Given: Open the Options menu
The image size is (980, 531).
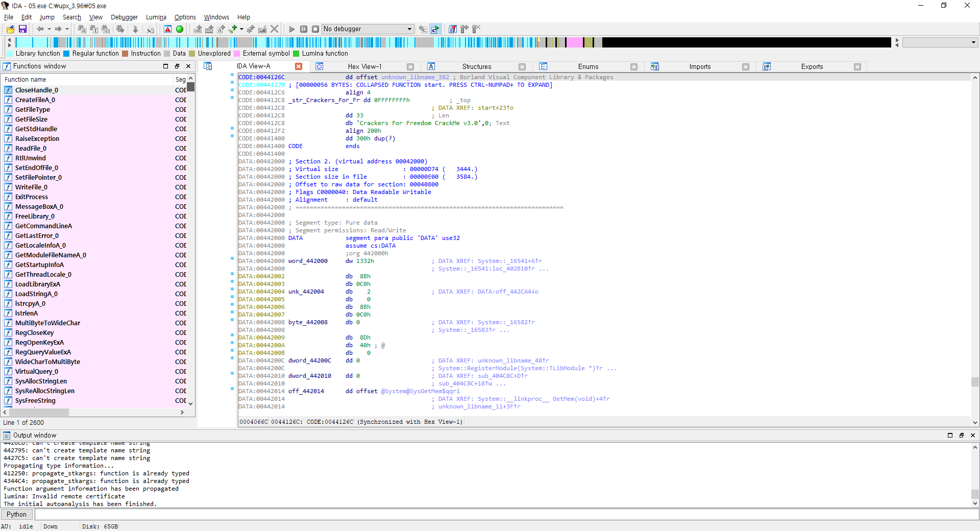Looking at the screenshot, I should pyautogui.click(x=185, y=17).
